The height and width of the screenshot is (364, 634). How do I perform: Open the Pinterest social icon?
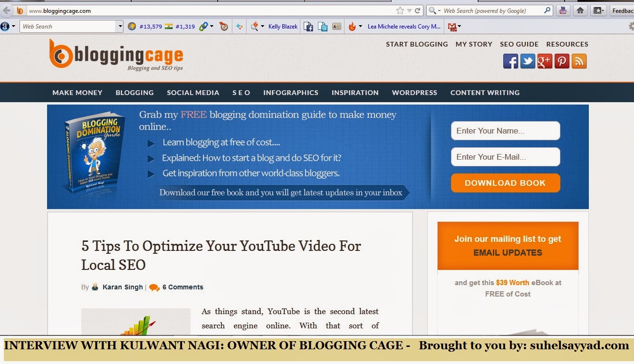click(562, 61)
